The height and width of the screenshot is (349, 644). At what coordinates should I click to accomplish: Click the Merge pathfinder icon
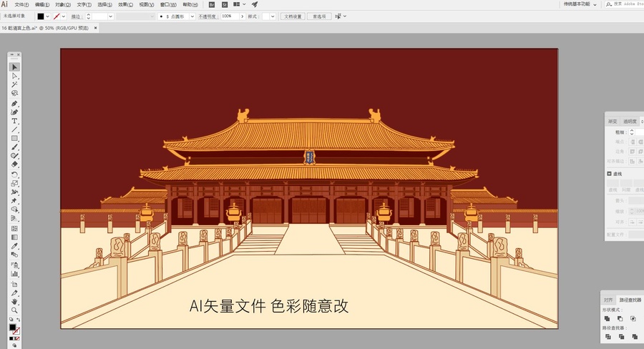[x=635, y=337]
